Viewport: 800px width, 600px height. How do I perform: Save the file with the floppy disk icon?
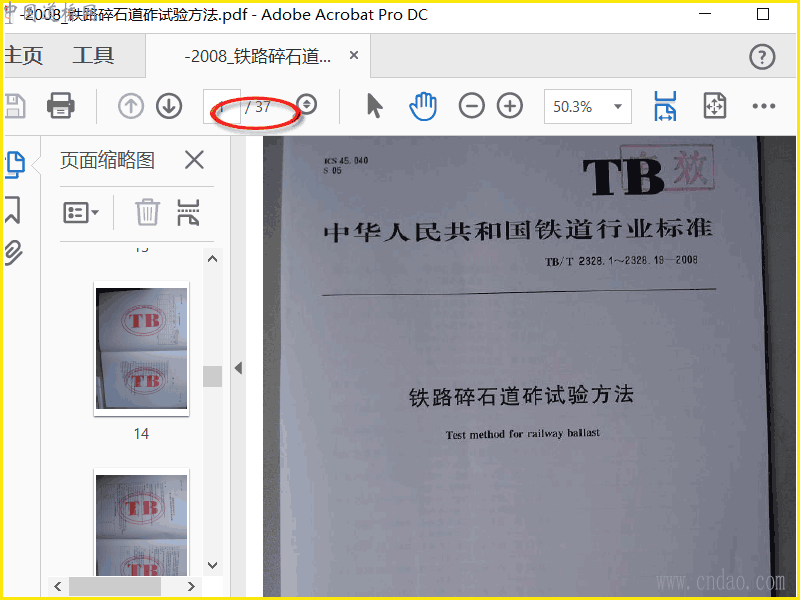pos(15,106)
